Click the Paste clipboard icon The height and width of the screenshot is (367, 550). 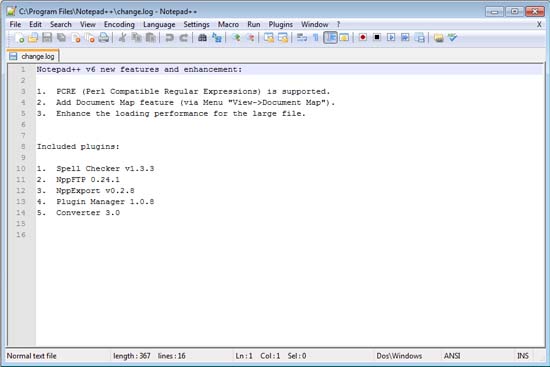pyautogui.click(x=151, y=38)
